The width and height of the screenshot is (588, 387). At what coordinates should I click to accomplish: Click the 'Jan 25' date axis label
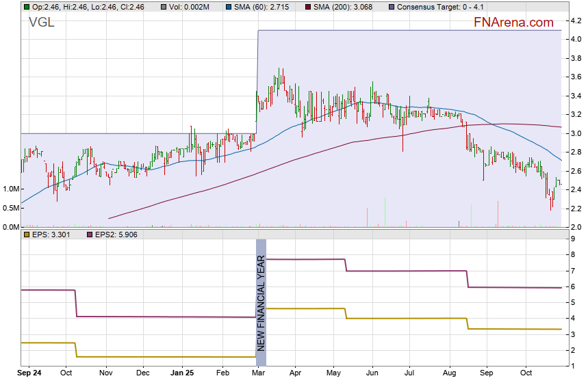pos(183,374)
